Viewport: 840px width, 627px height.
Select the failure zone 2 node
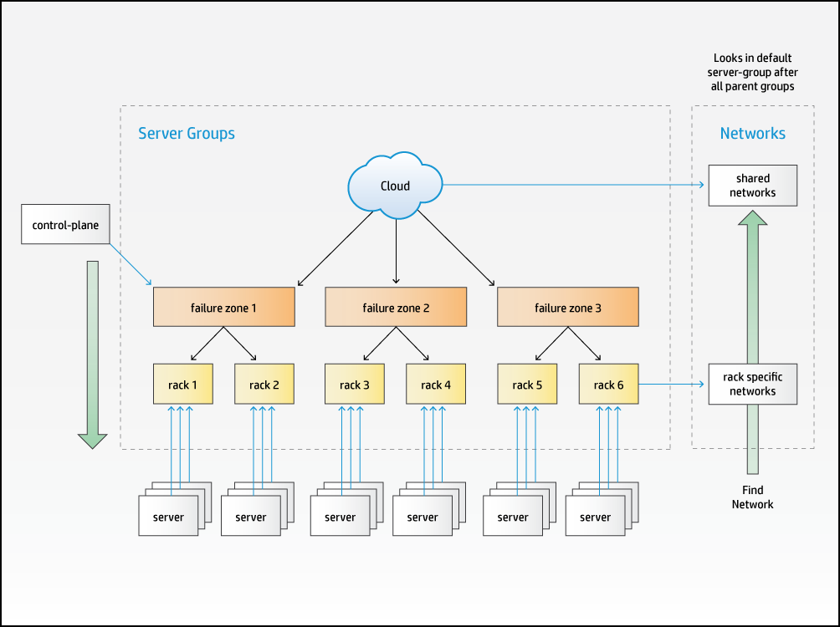point(396,308)
